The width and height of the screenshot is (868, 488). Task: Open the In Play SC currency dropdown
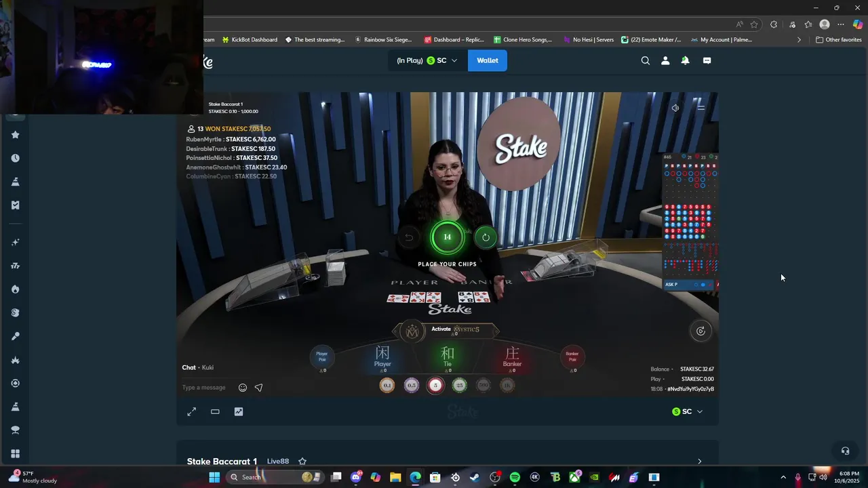tap(427, 60)
